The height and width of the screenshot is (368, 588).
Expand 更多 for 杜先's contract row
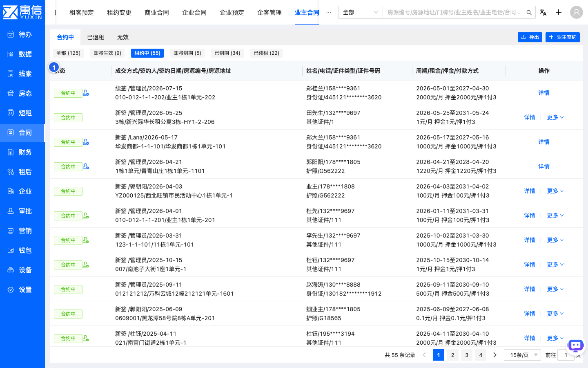click(x=555, y=215)
